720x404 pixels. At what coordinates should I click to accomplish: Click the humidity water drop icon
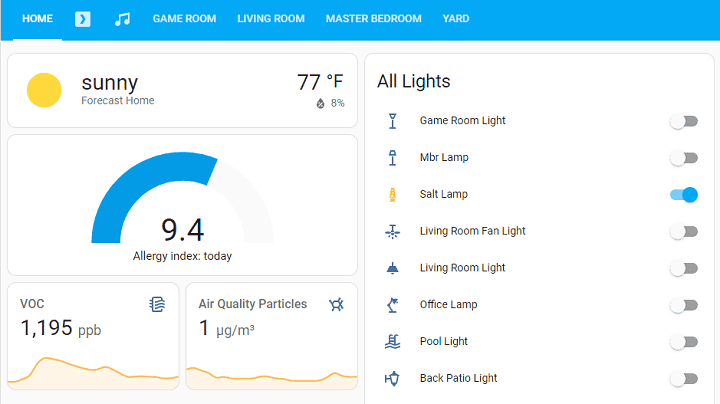point(321,104)
